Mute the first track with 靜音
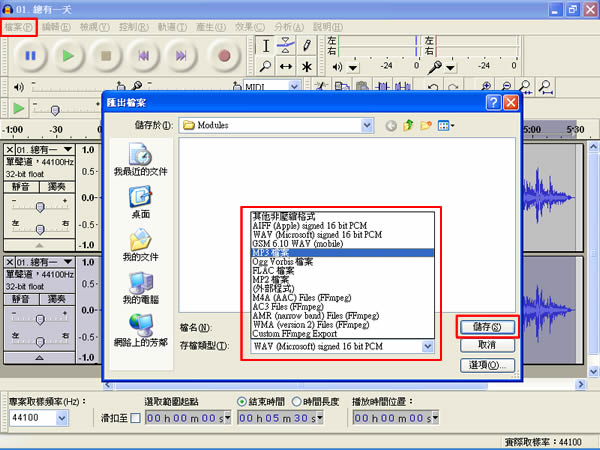 click(21, 187)
